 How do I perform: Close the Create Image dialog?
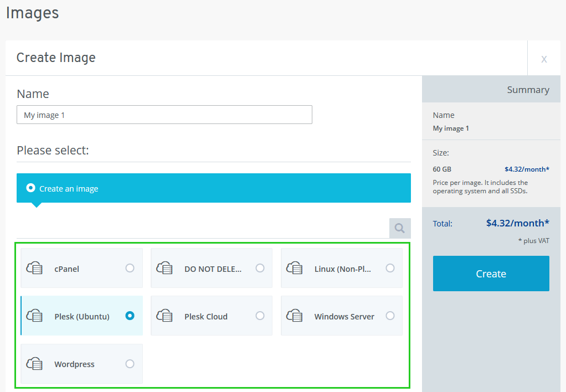point(544,59)
